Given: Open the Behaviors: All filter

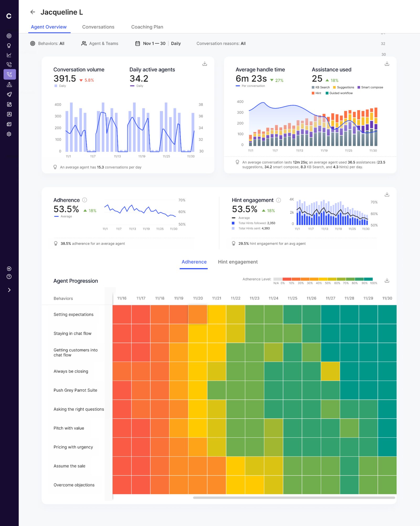Looking at the screenshot, I should (x=48, y=44).
